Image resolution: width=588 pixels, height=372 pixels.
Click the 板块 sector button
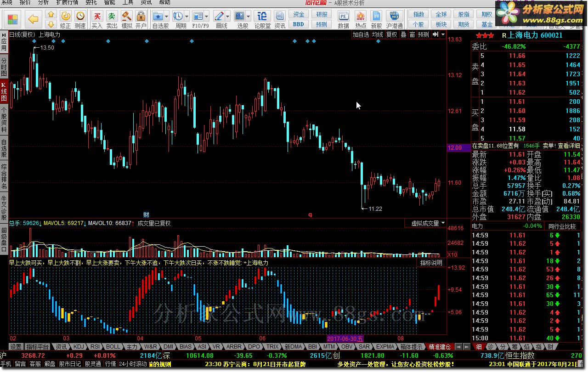tap(441, 24)
